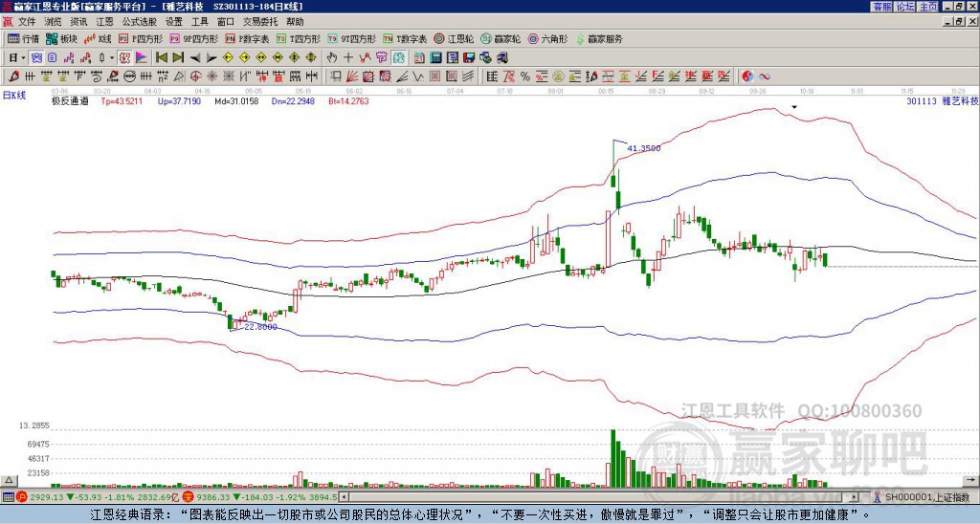Open the P数字表 tool

(247, 38)
